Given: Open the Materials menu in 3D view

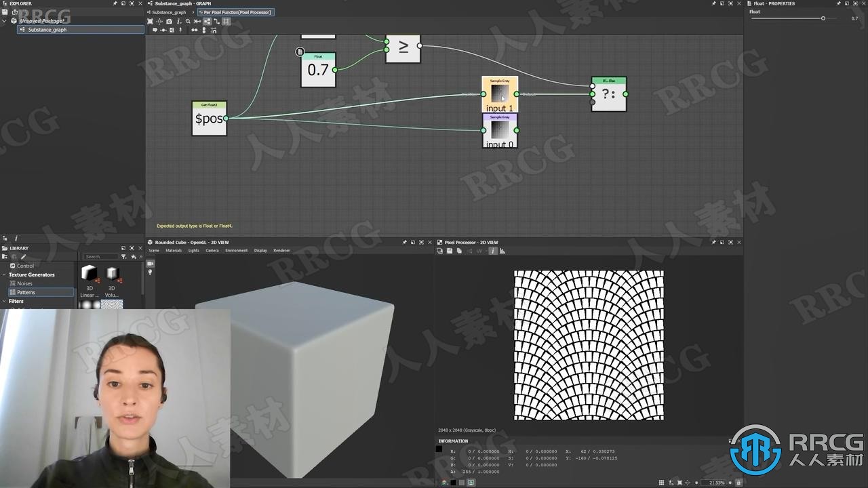Looking at the screenshot, I should pyautogui.click(x=174, y=251).
